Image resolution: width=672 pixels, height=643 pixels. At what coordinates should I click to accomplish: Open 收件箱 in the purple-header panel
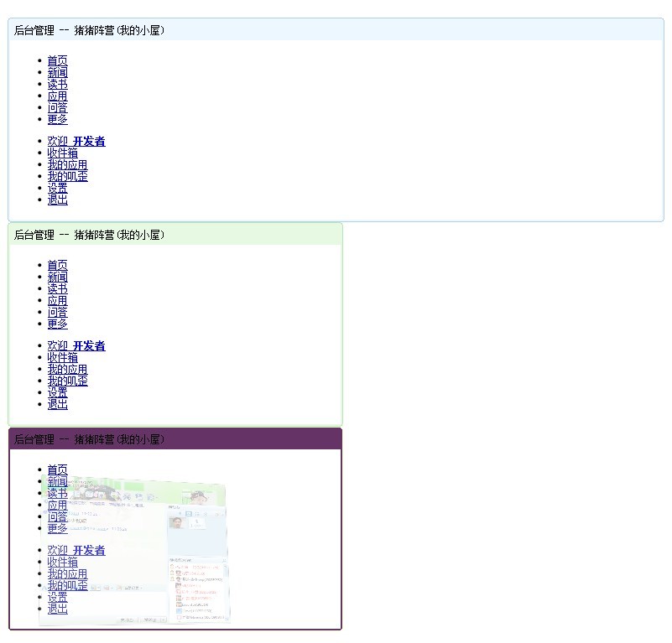coord(62,563)
